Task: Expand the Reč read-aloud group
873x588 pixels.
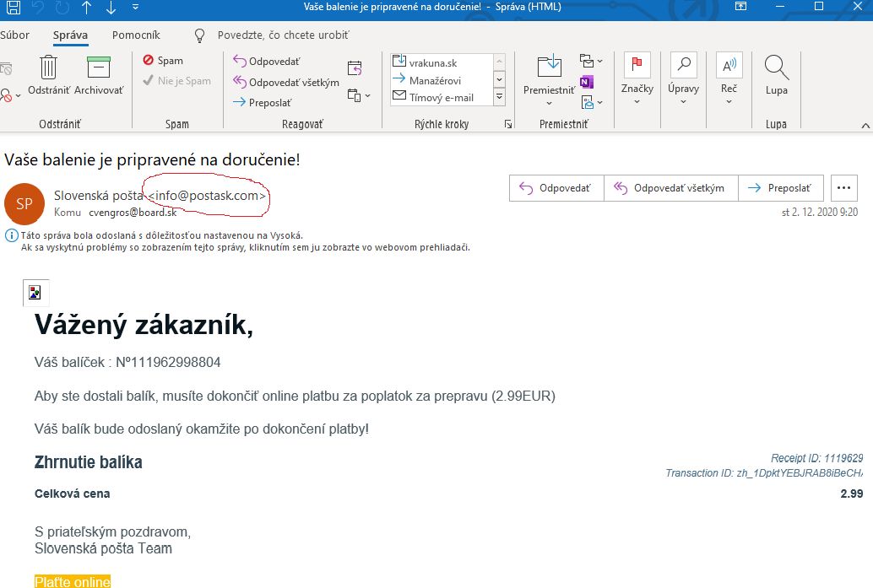Action: click(x=729, y=78)
